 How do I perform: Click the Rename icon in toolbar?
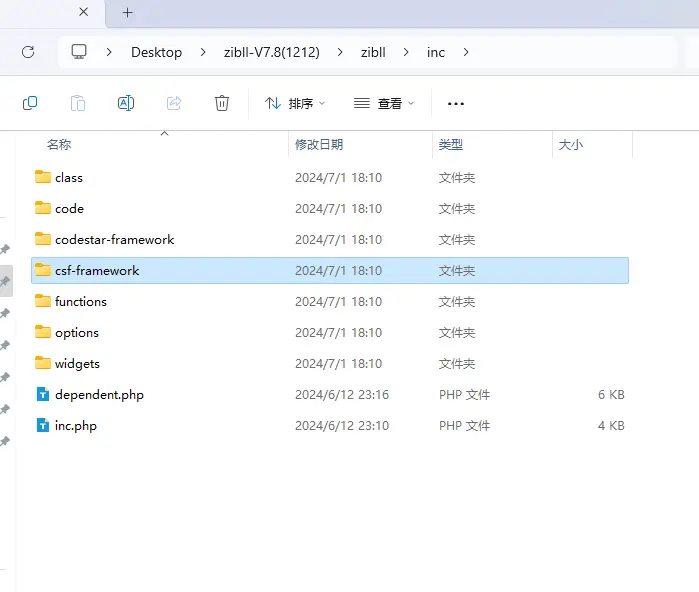click(126, 103)
